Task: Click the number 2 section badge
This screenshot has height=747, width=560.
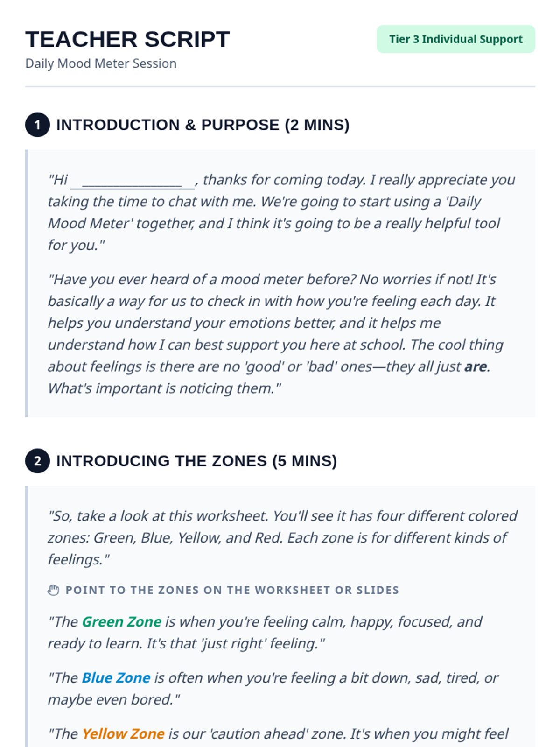Action: (x=37, y=461)
